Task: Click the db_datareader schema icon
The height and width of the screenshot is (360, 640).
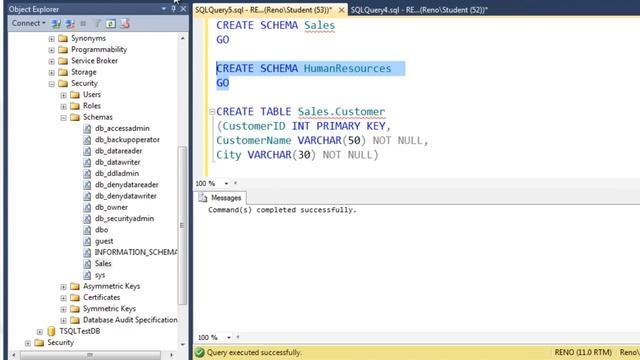Action: click(87, 151)
